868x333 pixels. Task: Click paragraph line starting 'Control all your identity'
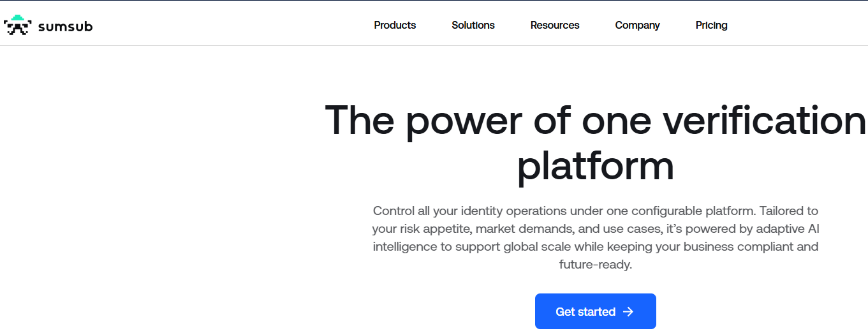click(x=595, y=211)
